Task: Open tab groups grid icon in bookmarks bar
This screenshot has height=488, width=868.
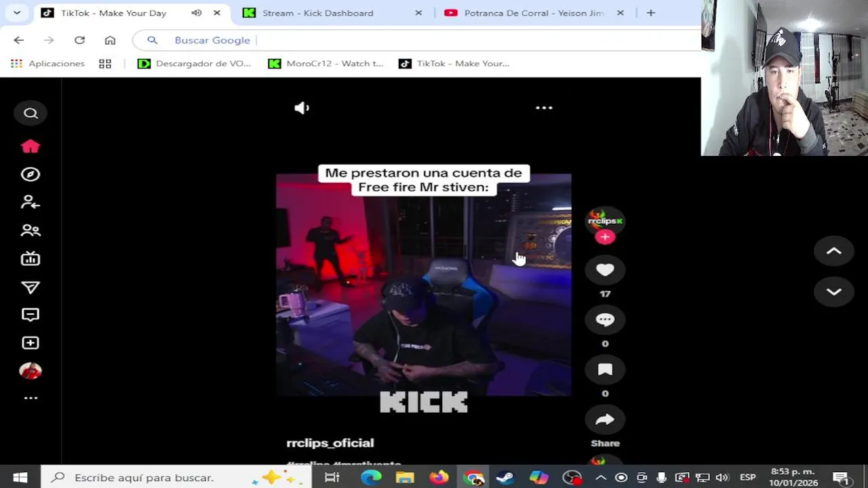Action: point(105,64)
